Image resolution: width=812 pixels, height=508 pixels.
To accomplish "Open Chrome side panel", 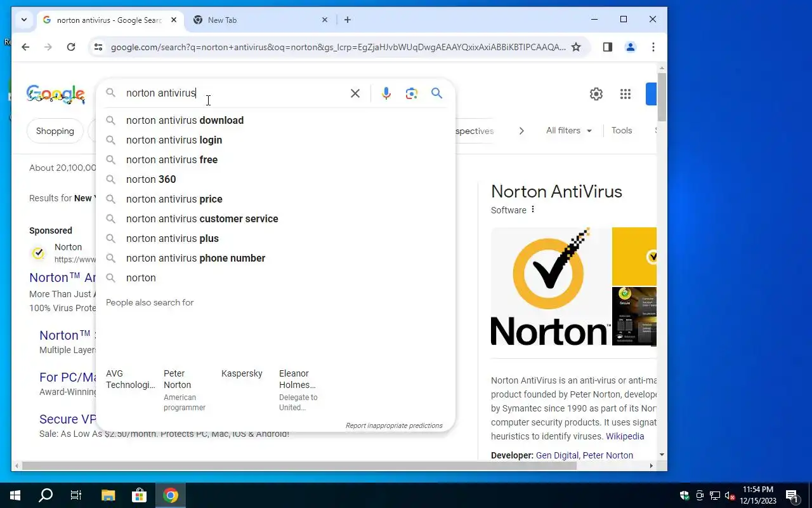I will coord(607,47).
